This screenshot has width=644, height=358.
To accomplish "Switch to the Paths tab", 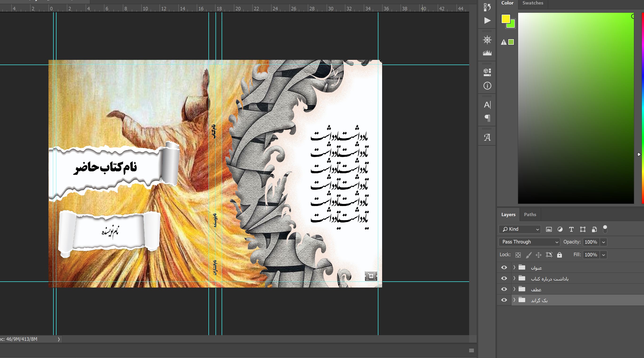I will pos(530,214).
